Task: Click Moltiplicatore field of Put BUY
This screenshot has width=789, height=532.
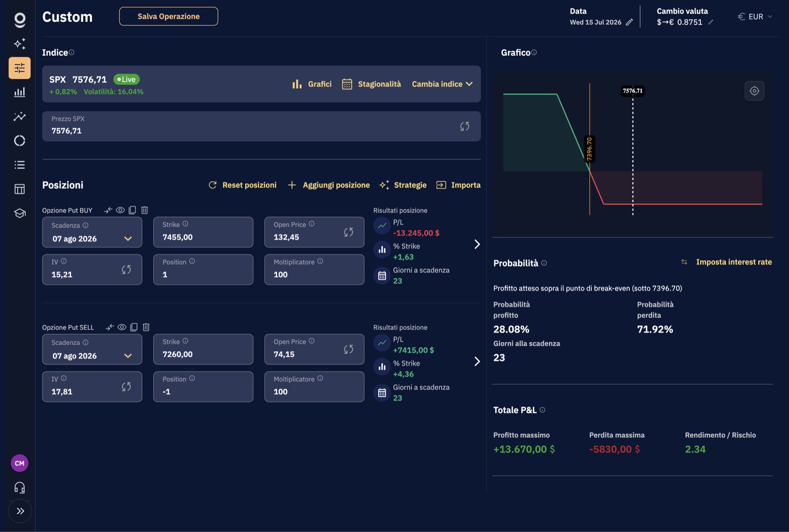Action: pyautogui.click(x=314, y=270)
